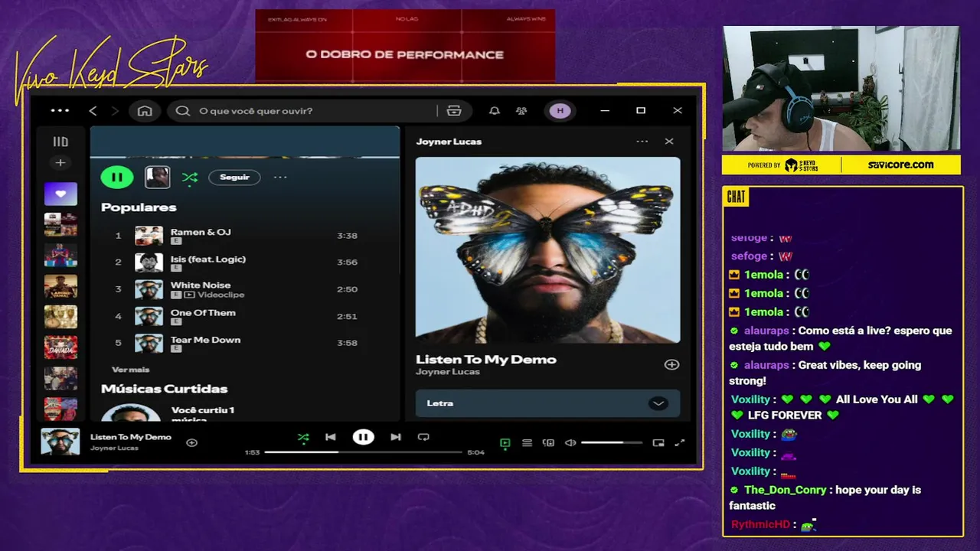Open Your Library icon in sidebar
The image size is (980, 551).
pyautogui.click(x=60, y=142)
